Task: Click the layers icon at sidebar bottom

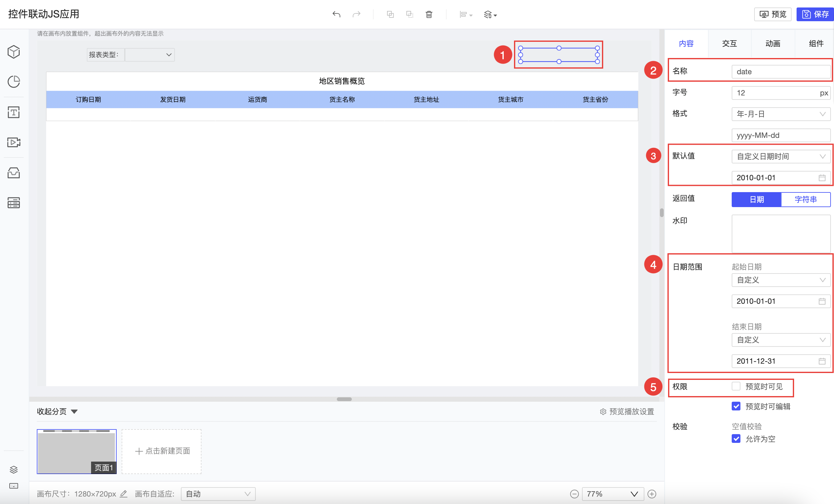Action: pyautogui.click(x=13, y=469)
